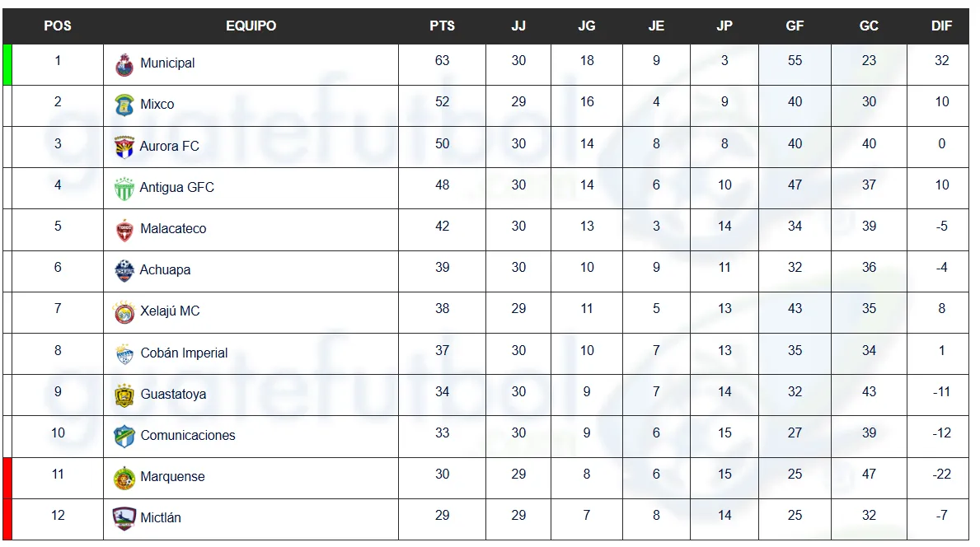
Task: Open the Comunicaciones team name link
Action: click(x=188, y=435)
